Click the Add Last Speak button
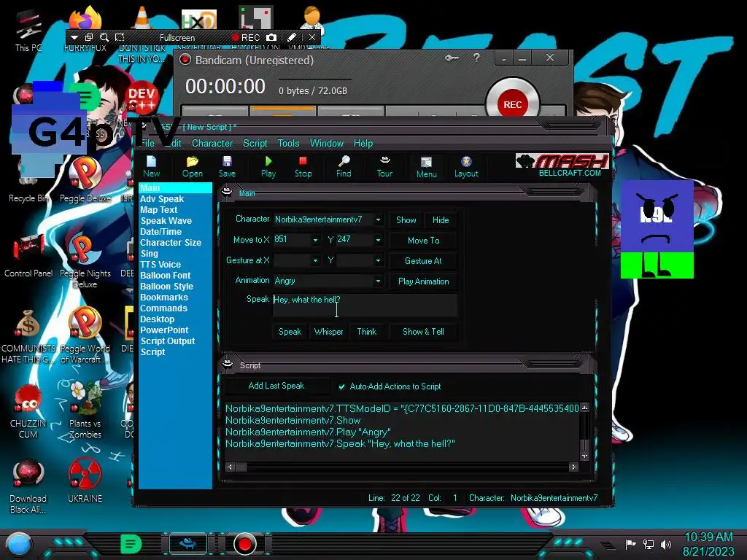Screen dimensions: 747x560 (276, 386)
